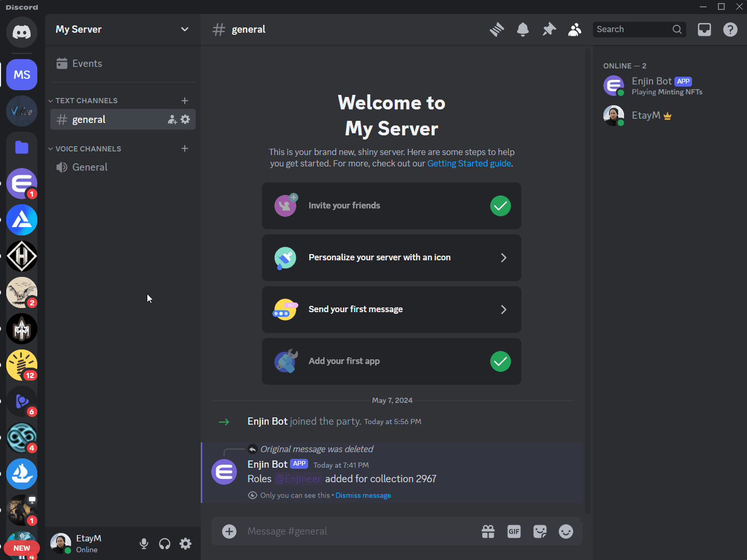Open user settings gear
747x560 pixels.
point(185,543)
